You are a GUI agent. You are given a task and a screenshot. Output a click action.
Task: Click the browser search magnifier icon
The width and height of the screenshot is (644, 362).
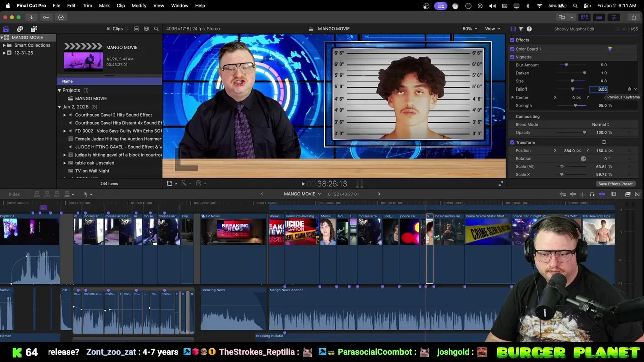coord(156,29)
